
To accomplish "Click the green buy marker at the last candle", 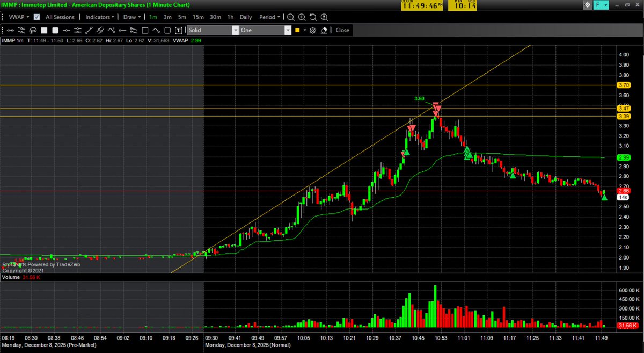I will point(604,198).
